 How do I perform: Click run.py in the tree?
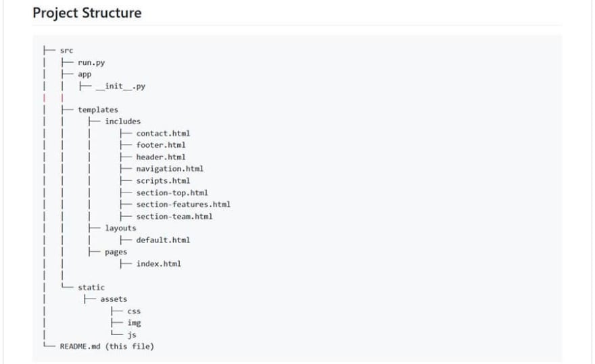(91, 63)
